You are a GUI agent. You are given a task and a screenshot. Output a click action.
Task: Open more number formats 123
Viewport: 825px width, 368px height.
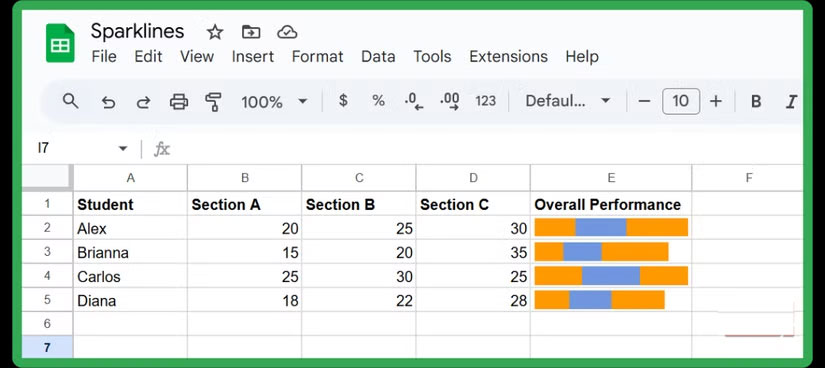pos(485,101)
